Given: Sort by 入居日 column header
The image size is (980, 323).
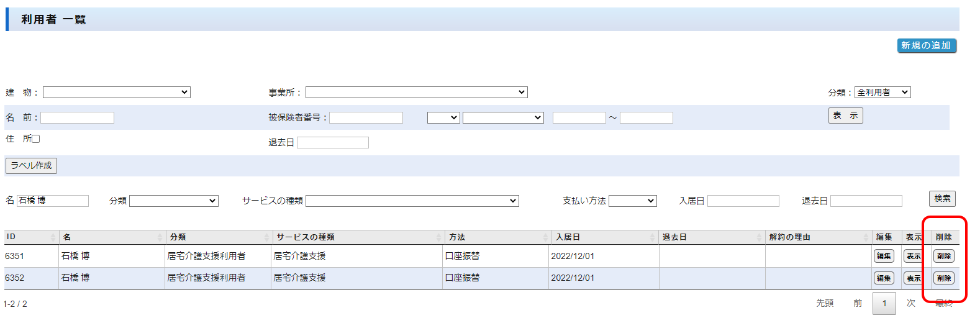Looking at the screenshot, I should coord(602,237).
